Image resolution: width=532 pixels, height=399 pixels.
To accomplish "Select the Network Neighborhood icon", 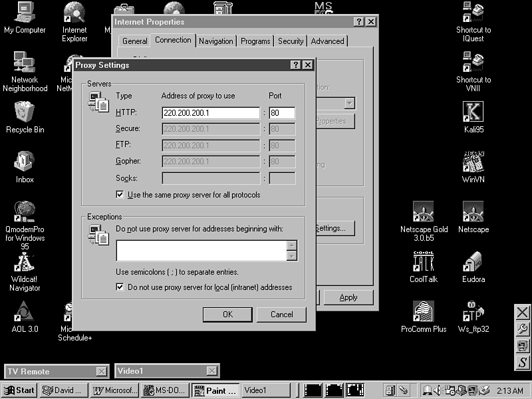I will [x=25, y=71].
